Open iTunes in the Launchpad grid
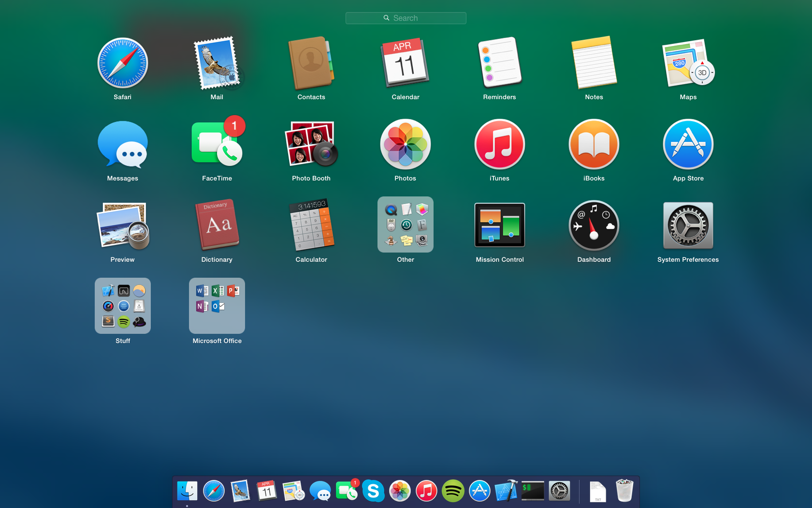Image resolution: width=812 pixels, height=508 pixels. 500,144
